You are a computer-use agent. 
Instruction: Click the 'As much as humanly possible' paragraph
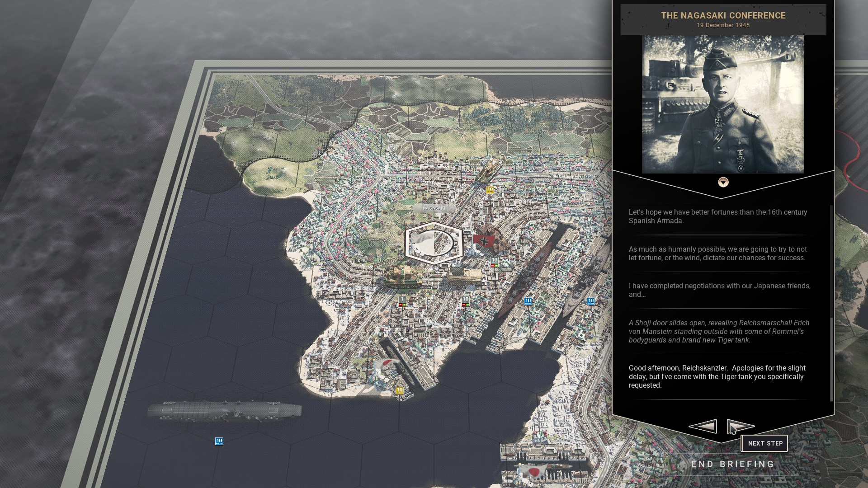[x=720, y=253]
